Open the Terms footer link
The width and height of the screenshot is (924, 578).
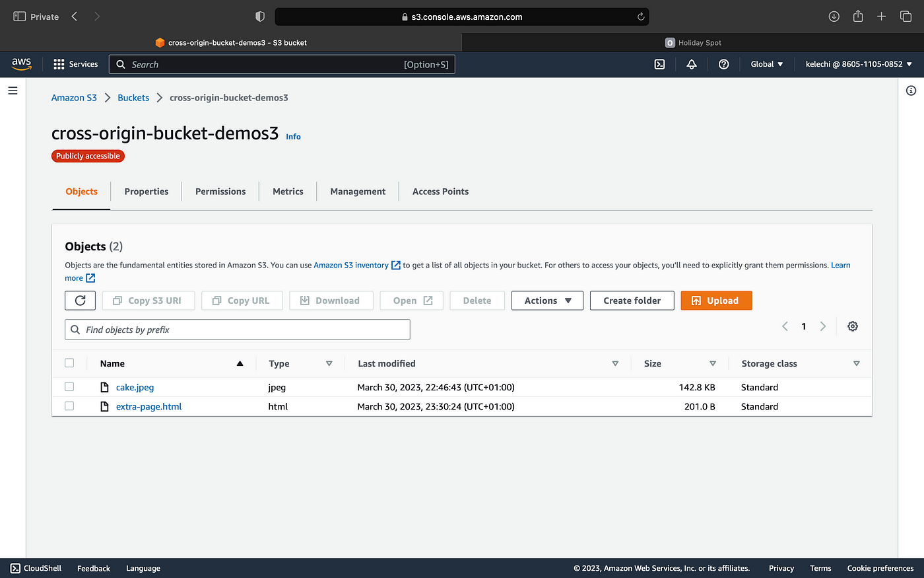coord(820,568)
